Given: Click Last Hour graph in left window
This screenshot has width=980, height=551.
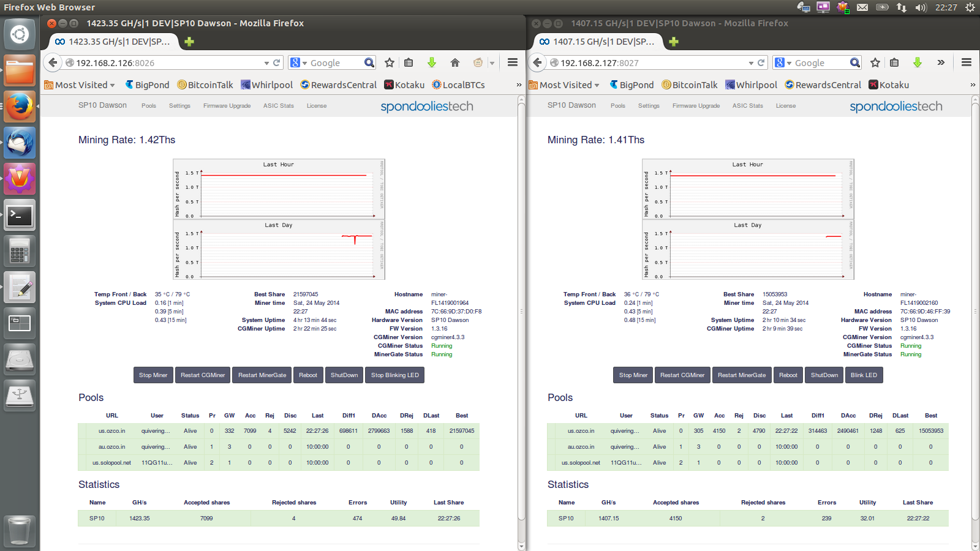Looking at the screenshot, I should pos(279,189).
